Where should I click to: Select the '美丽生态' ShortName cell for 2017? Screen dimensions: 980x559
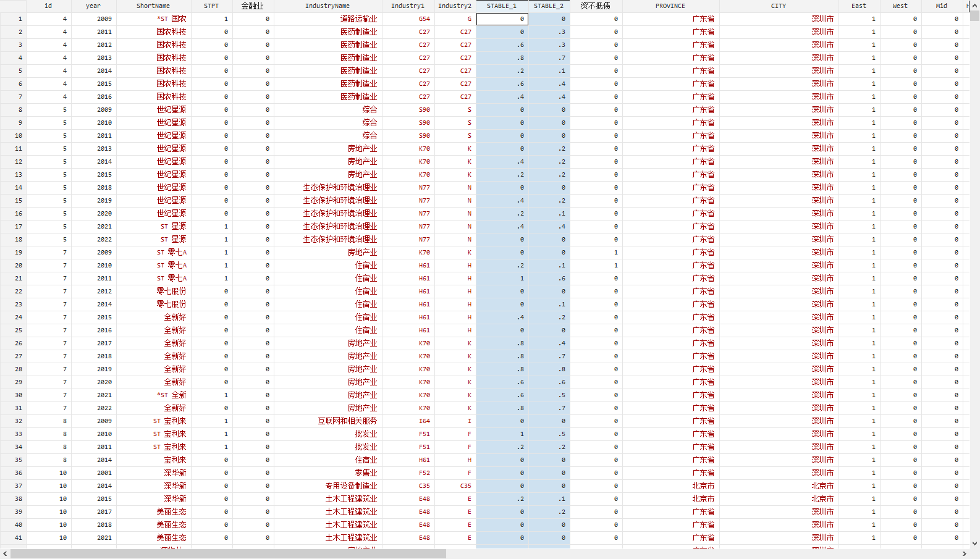pos(153,512)
